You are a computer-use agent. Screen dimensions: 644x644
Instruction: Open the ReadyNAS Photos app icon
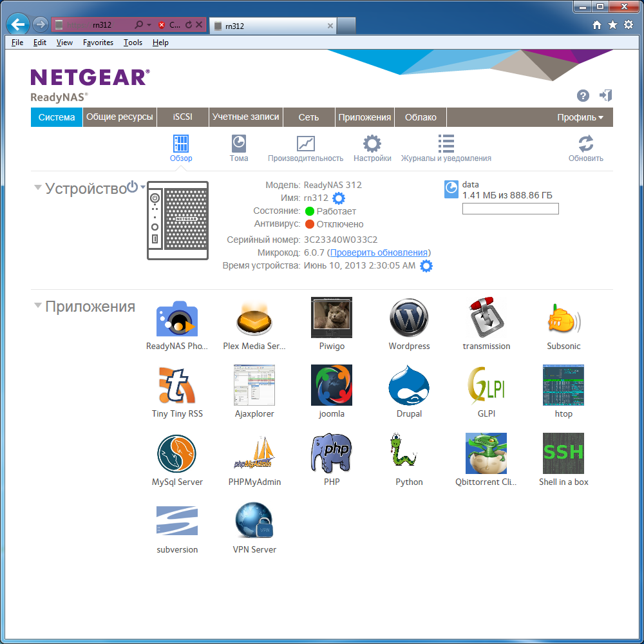tap(177, 319)
